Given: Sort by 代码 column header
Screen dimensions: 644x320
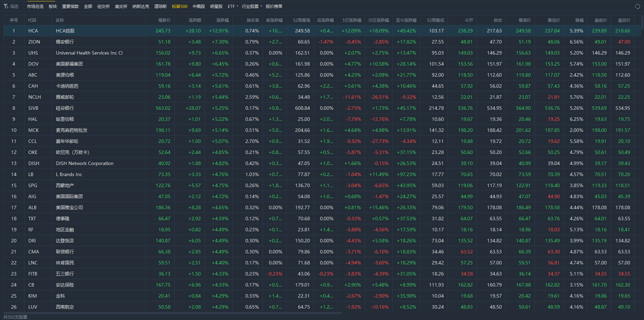Looking at the screenshot, I should pos(32,20).
